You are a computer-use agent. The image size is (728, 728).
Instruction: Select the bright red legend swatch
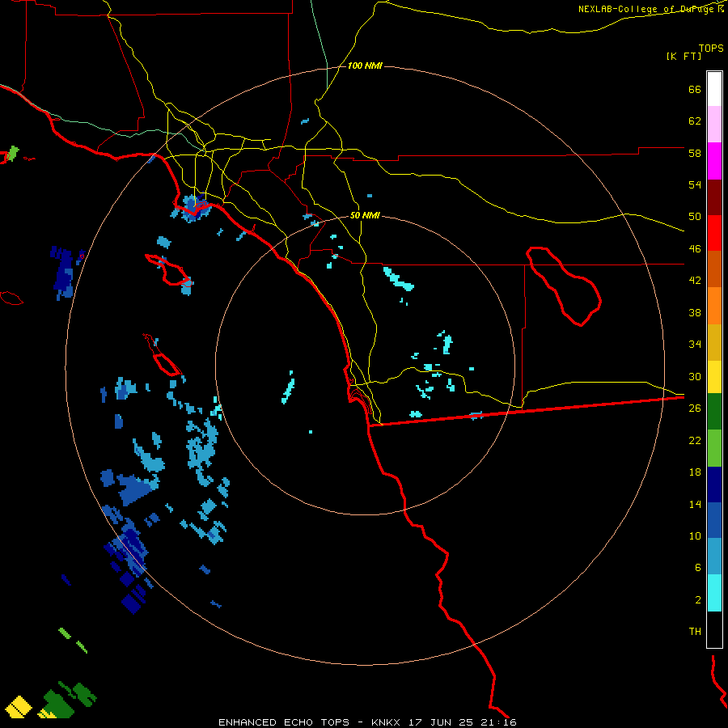point(714,233)
